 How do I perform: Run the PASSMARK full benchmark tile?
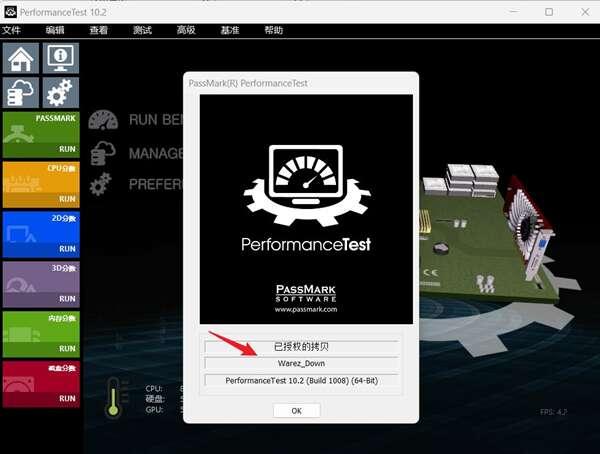[x=41, y=135]
